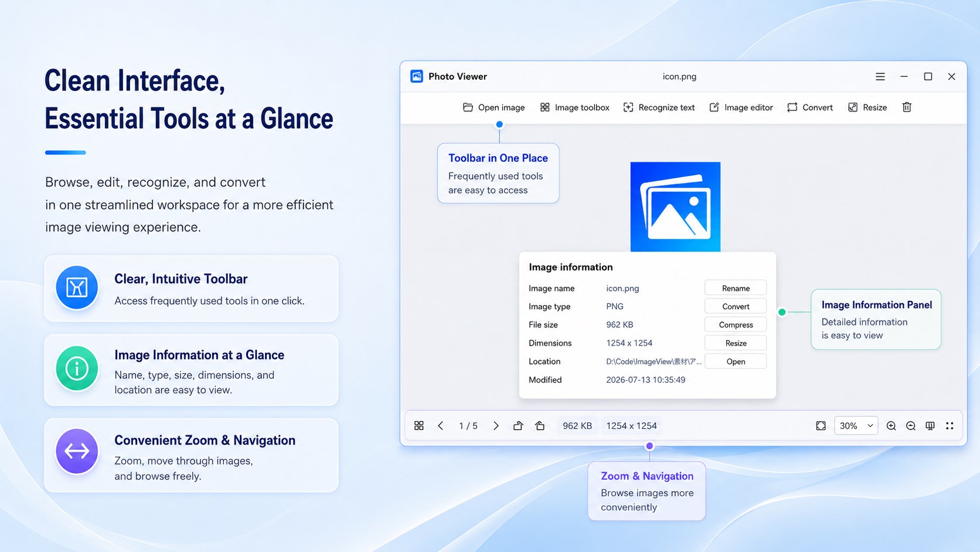Click the PNG image type value
The height and width of the screenshot is (552, 980).
(x=614, y=306)
